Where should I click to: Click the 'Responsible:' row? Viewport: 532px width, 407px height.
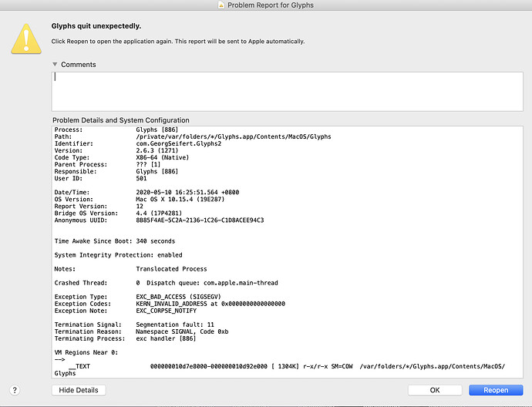(x=116, y=171)
